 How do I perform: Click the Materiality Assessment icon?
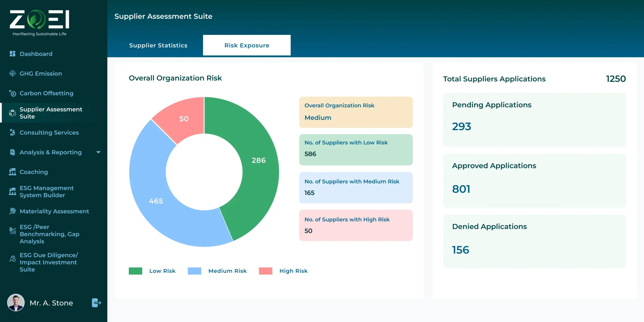(12, 211)
